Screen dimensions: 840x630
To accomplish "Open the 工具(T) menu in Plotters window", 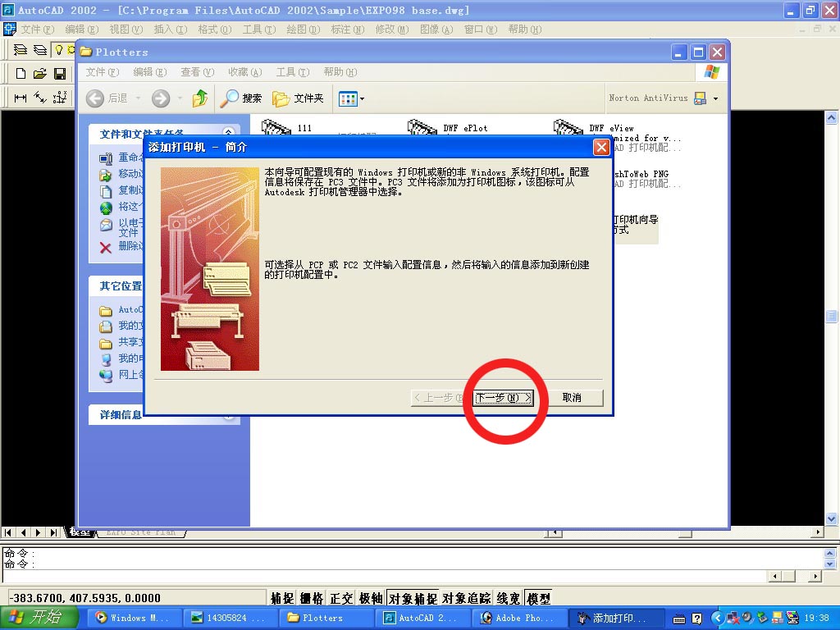I will 293,72.
